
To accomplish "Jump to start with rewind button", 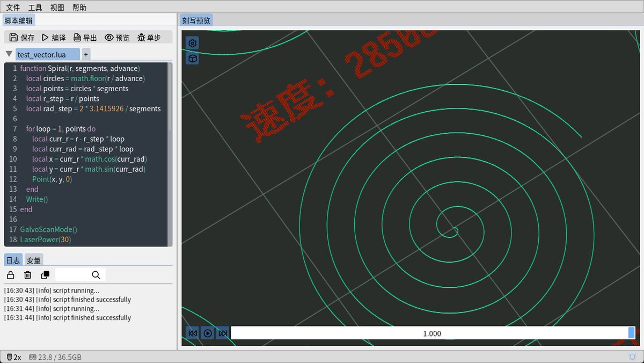I will coord(192,333).
